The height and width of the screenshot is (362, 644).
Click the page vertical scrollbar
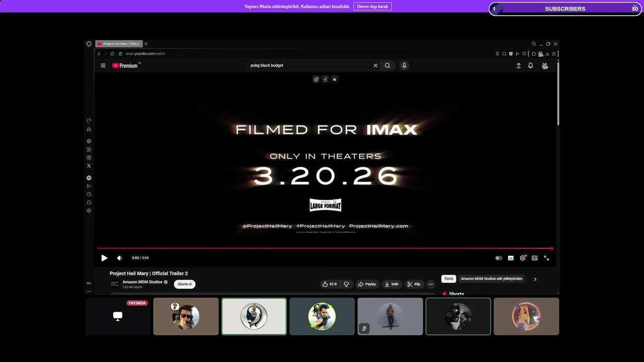pyautogui.click(x=557, y=93)
